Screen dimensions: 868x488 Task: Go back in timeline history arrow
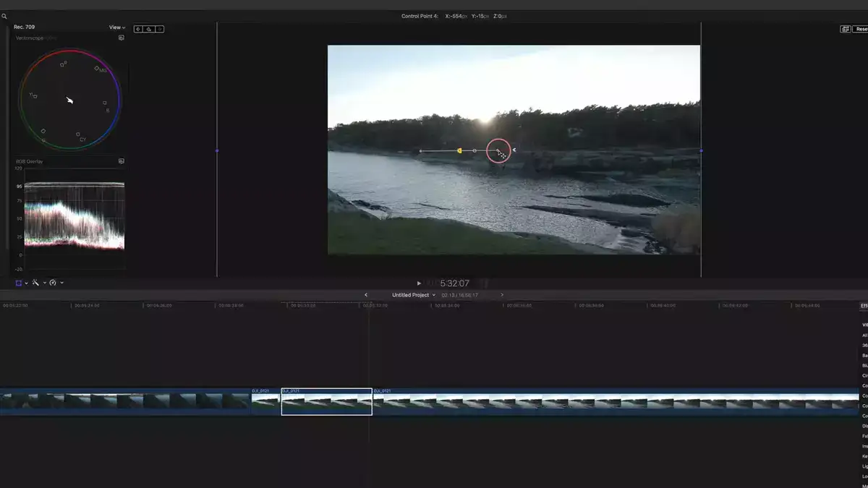[x=366, y=295]
